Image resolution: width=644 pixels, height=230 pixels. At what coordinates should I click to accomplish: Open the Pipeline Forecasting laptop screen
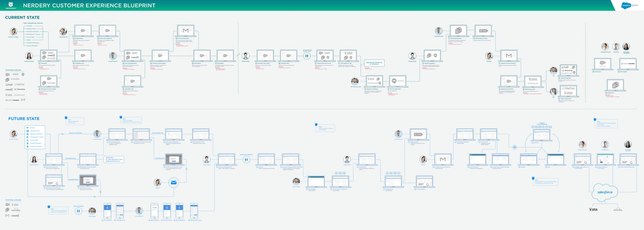pos(605,159)
